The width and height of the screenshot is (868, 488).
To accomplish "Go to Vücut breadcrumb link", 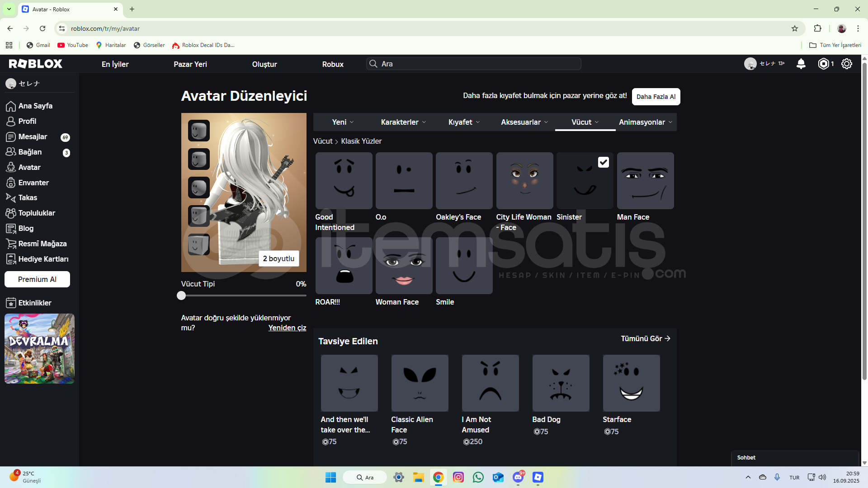I will 323,141.
